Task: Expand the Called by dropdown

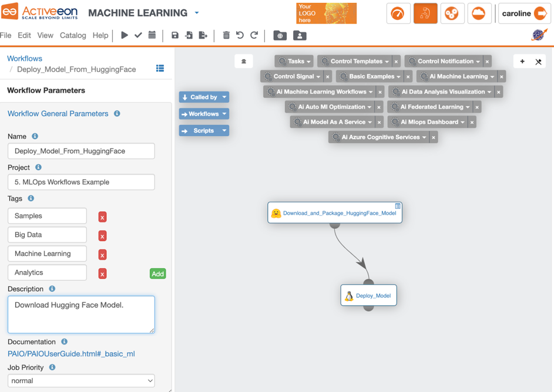Action: point(204,97)
